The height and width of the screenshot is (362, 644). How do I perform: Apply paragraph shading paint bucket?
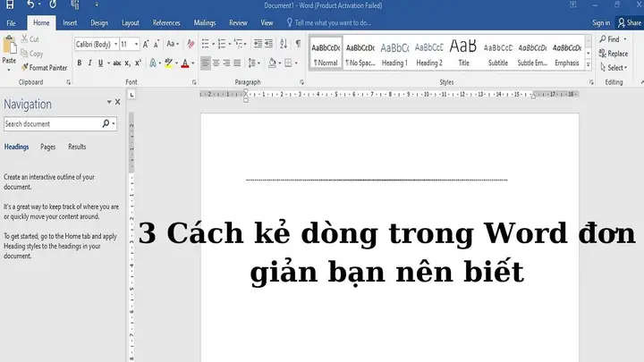[x=272, y=63]
